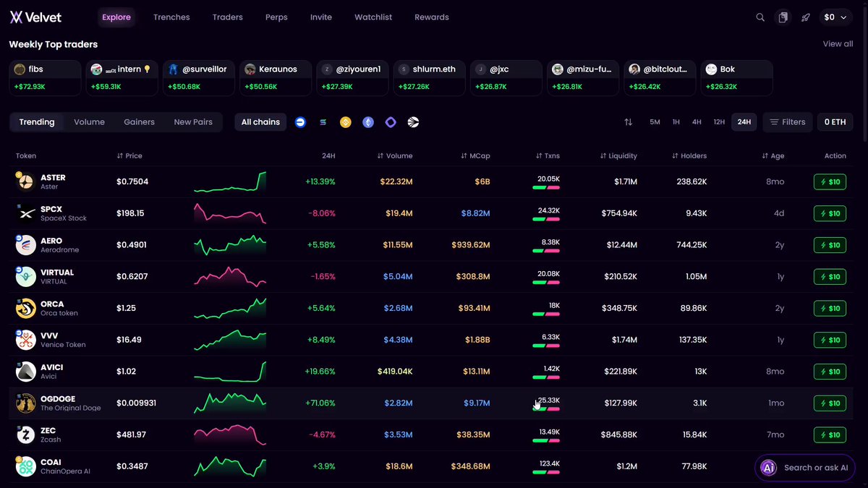Open the Trenches nav tab
Image resolution: width=868 pixels, height=488 pixels.
[171, 17]
